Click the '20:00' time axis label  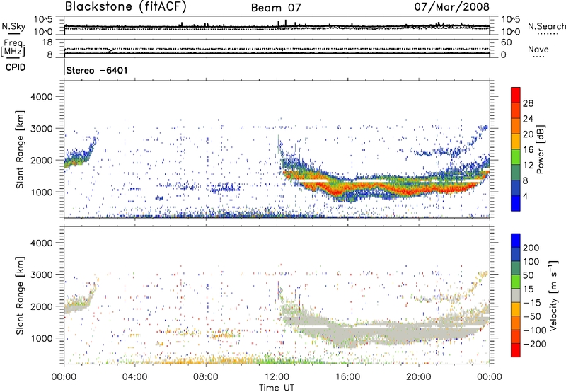418,377
